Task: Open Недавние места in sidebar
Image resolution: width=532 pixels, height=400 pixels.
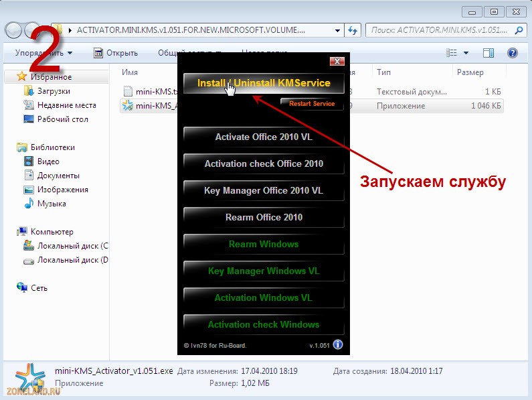Action: pyautogui.click(x=66, y=105)
